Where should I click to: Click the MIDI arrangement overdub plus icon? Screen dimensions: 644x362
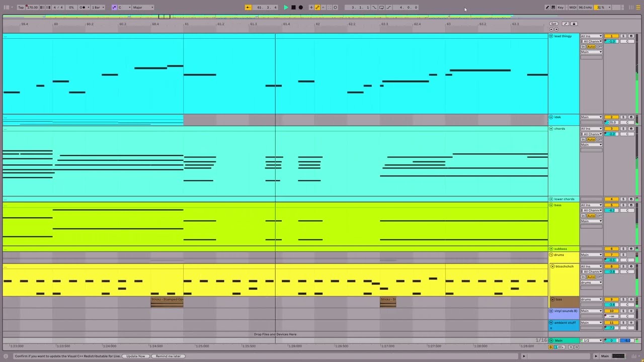311,7
